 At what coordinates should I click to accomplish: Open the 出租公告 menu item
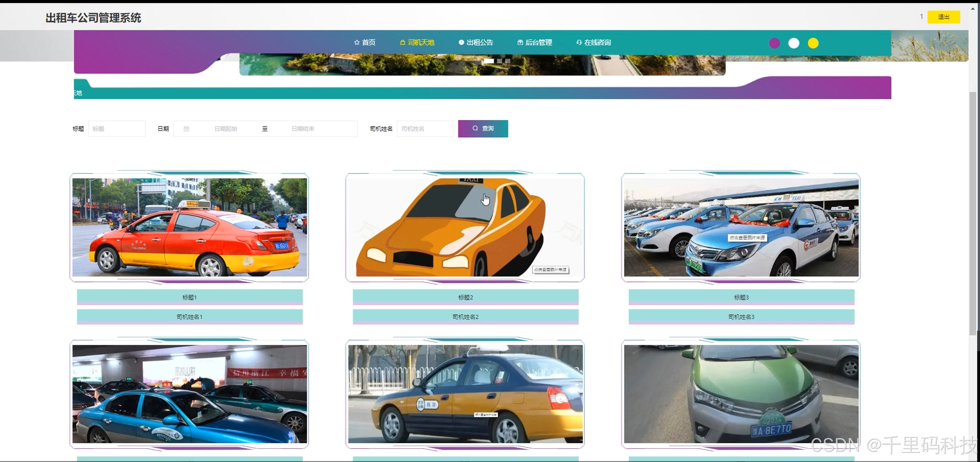pos(479,43)
